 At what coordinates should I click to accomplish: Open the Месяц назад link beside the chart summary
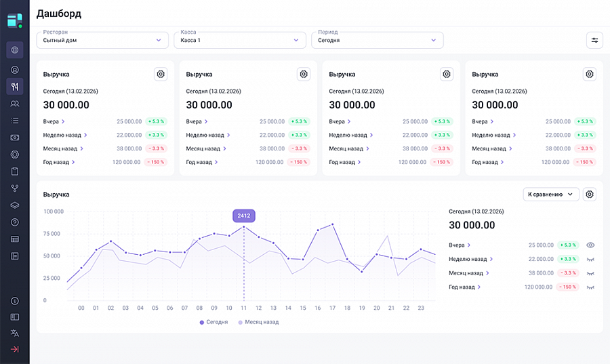point(469,273)
